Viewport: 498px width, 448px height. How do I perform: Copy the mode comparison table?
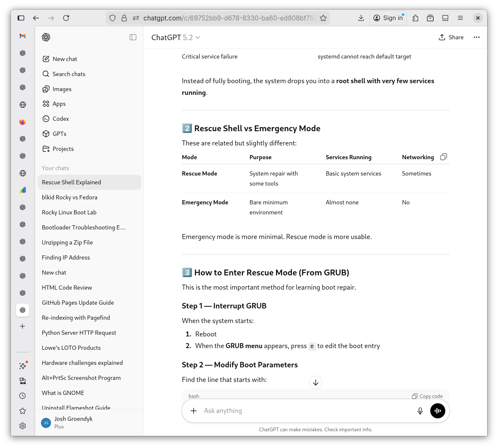click(x=444, y=157)
